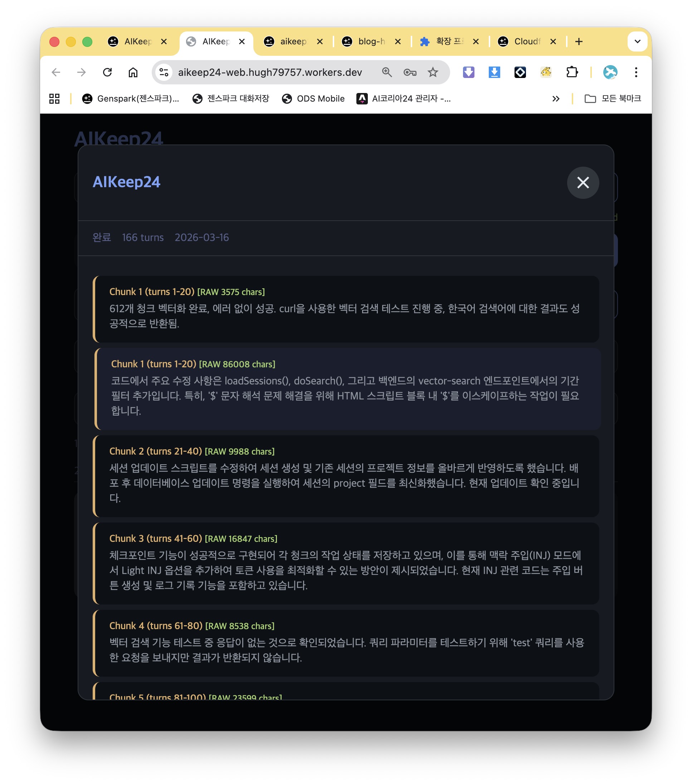Open a new browser tab

(579, 41)
